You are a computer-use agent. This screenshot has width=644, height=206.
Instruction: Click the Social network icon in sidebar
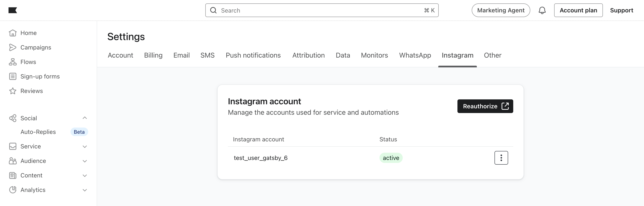13,118
